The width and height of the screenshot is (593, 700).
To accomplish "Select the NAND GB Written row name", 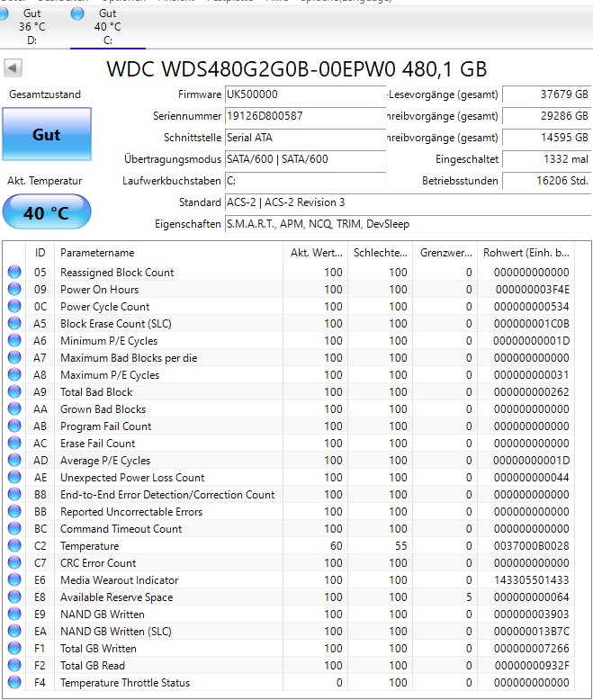I will [103, 615].
